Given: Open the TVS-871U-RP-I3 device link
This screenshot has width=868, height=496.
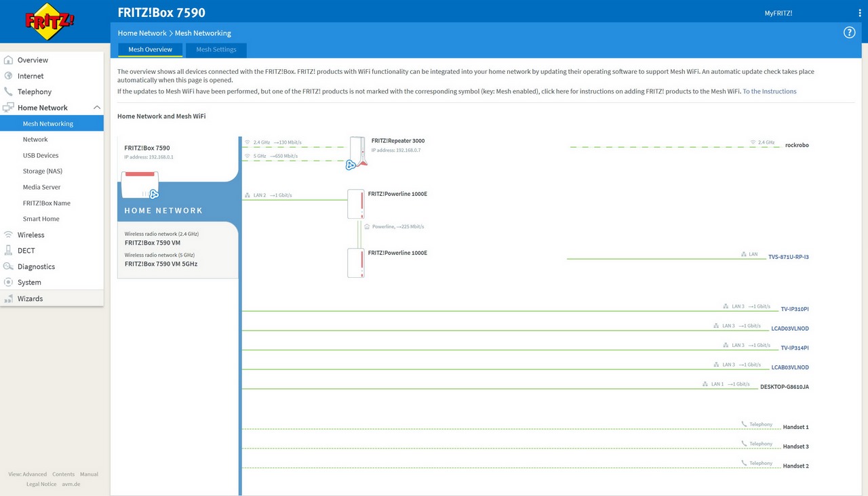Looking at the screenshot, I should pyautogui.click(x=789, y=257).
